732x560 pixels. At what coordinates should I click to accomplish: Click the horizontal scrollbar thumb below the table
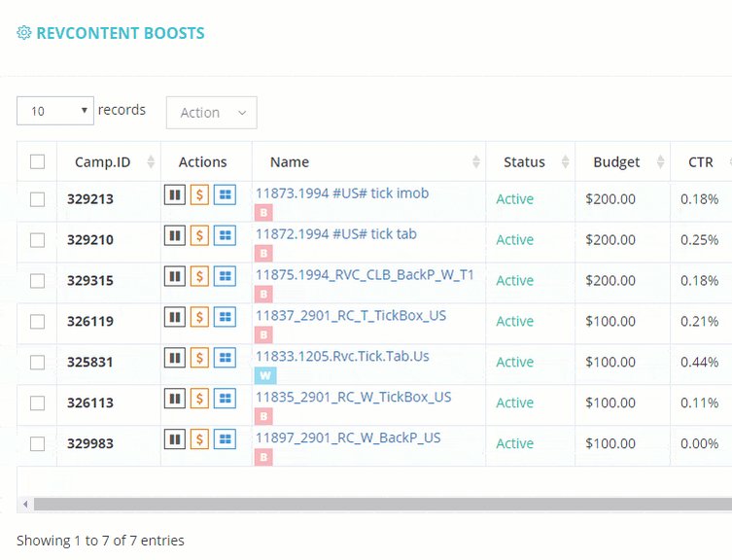(383, 504)
